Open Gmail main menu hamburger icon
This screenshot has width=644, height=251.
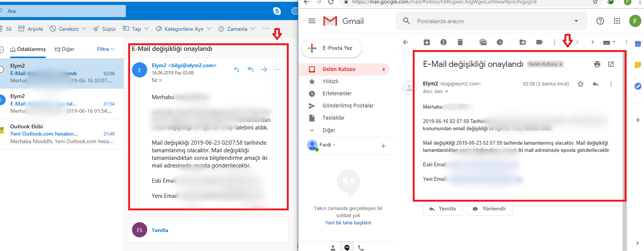[312, 21]
